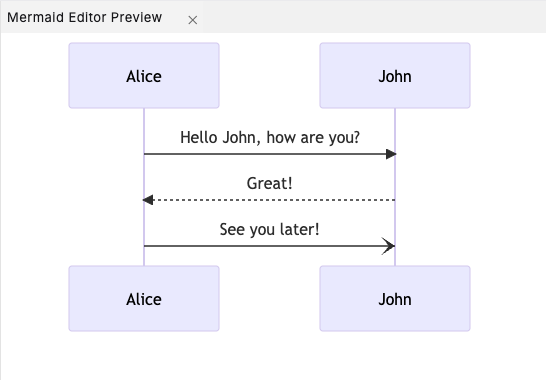Click the open arrowhead of See you later
The height and width of the screenshot is (380, 546).
pos(388,246)
